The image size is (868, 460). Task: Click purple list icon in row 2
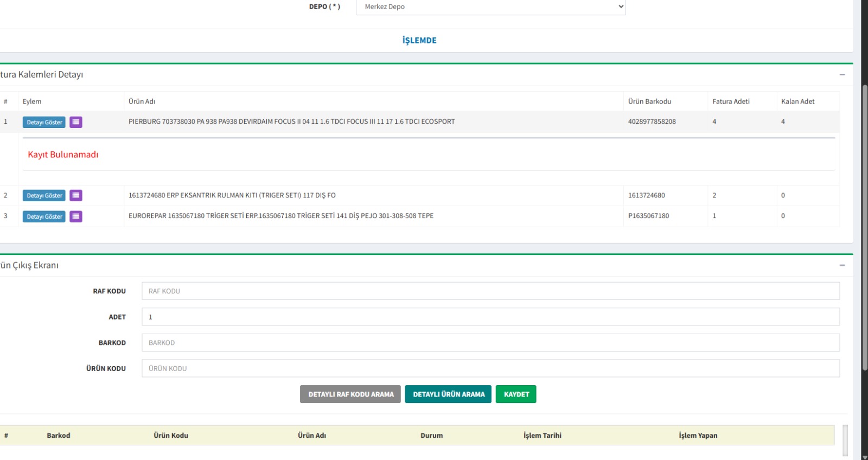coord(76,195)
